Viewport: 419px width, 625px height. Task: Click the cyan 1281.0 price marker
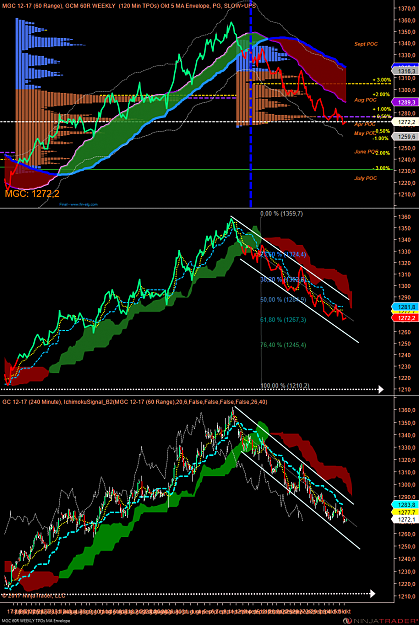coord(405,307)
